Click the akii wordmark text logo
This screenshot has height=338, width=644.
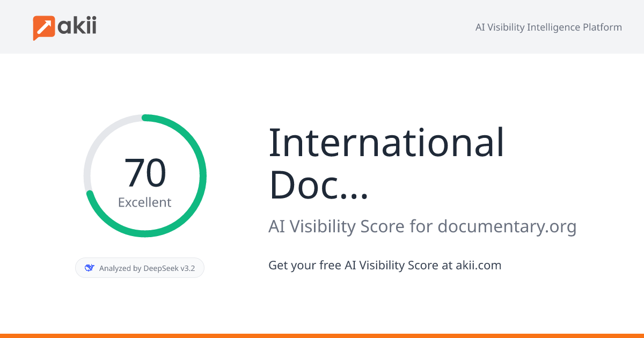coord(78,26)
